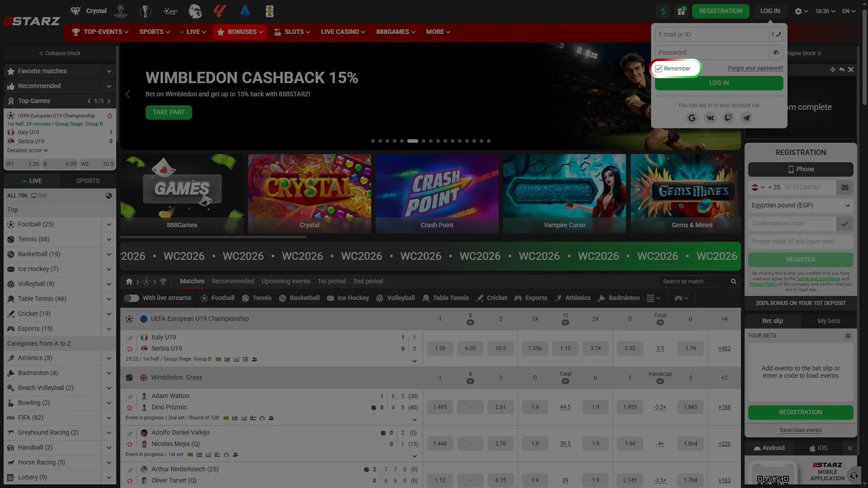
Task: Star the Top Games U19 Championship card
Action: [110, 116]
